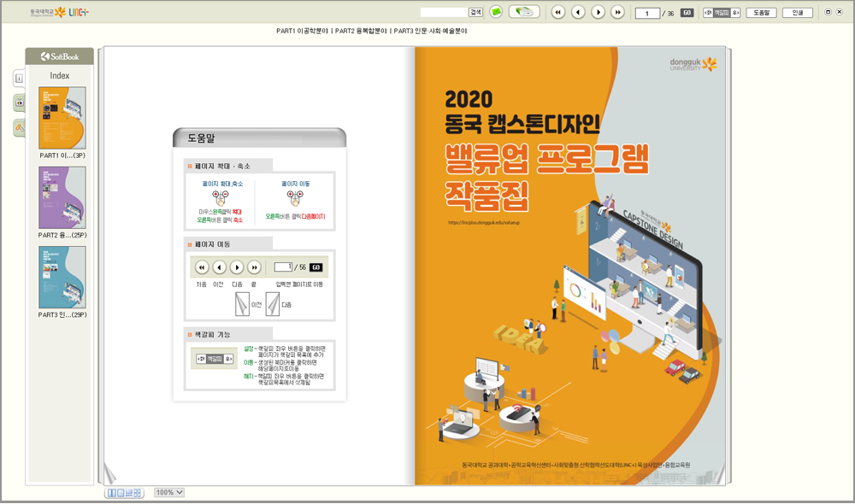Click the last-page icon in help panel
The width and height of the screenshot is (855, 504).
point(254,267)
